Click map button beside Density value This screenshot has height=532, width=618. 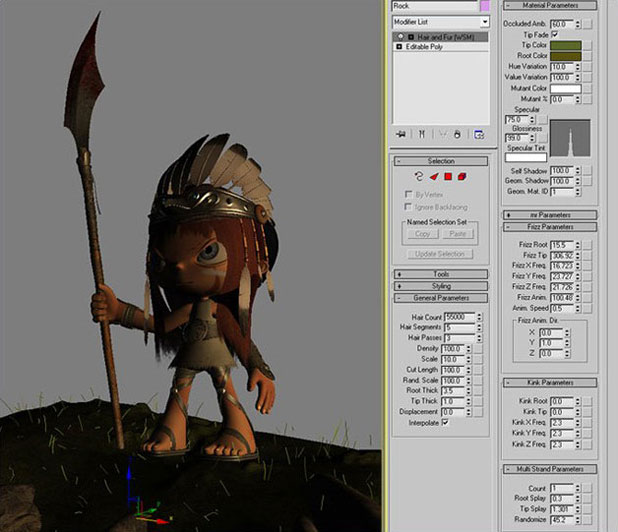tap(478, 349)
